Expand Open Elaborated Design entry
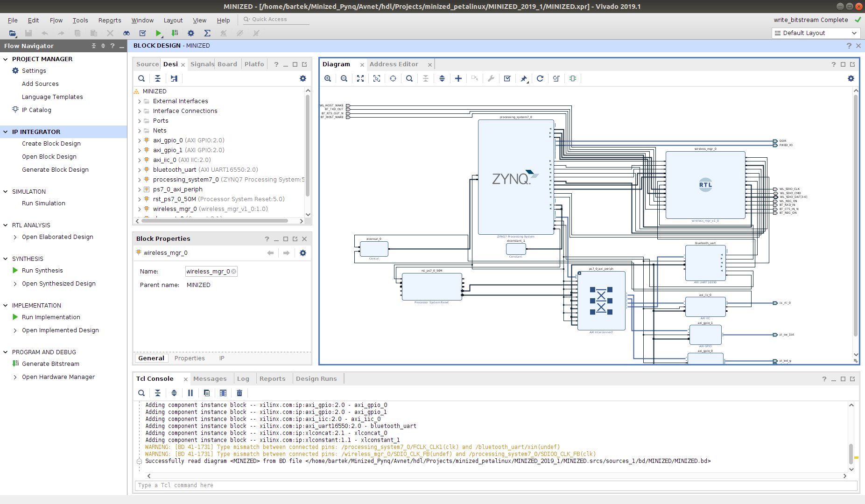The height and width of the screenshot is (504, 865). [15, 237]
